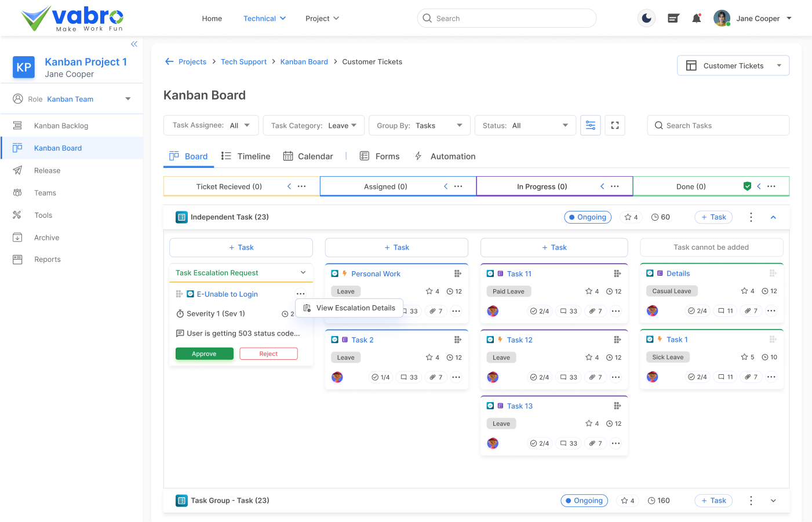Expand the Task Group - Task section
This screenshot has width=812, height=522.
tap(773, 501)
